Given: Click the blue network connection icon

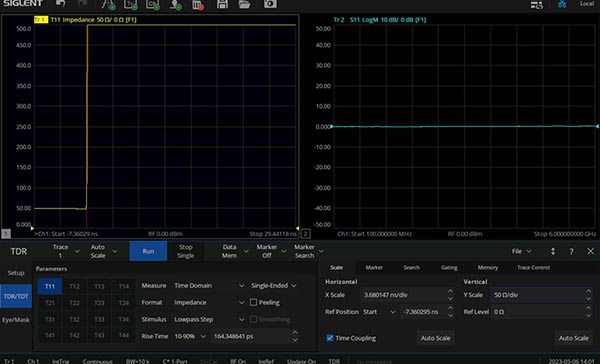Looking at the screenshot, I should [x=562, y=4].
